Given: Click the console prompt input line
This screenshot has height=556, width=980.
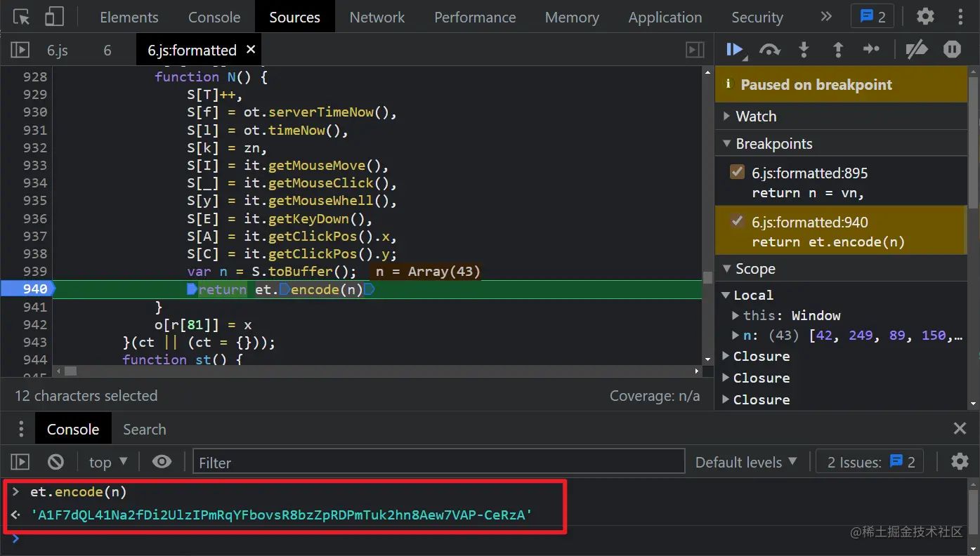Looking at the screenshot, I should tap(492, 539).
